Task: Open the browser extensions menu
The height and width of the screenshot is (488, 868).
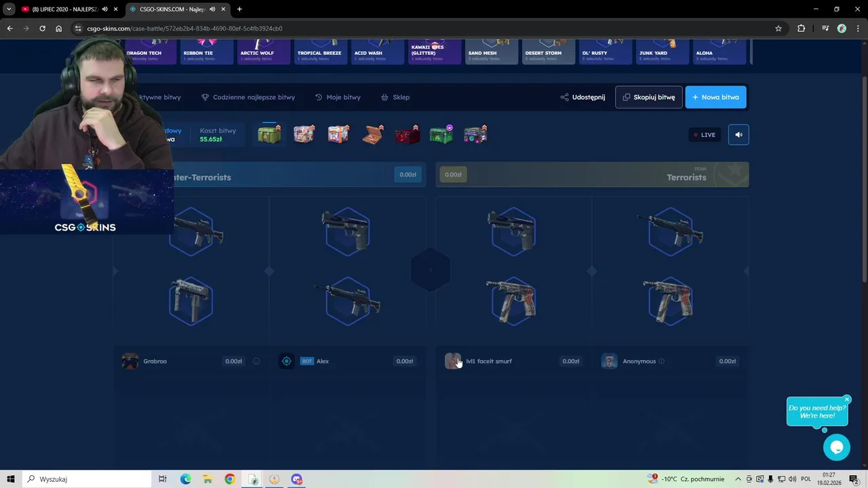Action: (x=802, y=28)
